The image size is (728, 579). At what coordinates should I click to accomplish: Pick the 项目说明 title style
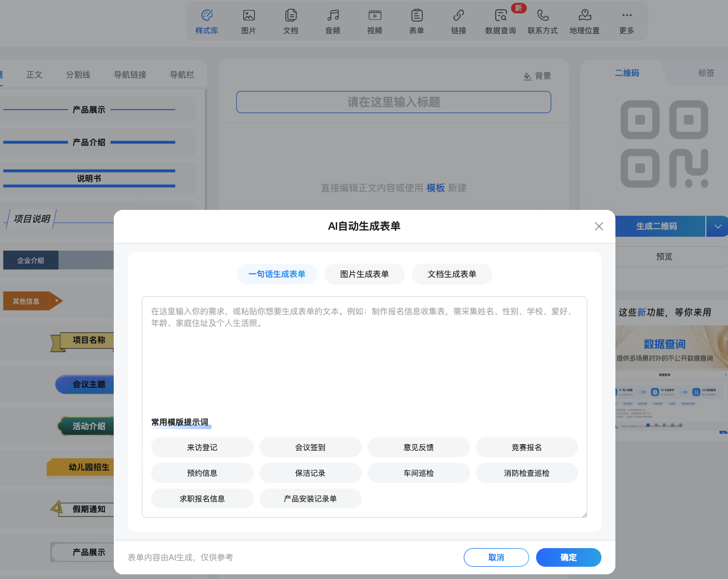click(x=58, y=219)
